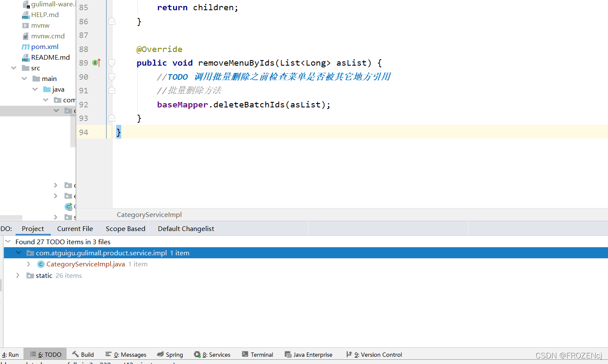608x364 pixels.
Task: Click the Services icon in bottom bar
Action: 197,354
